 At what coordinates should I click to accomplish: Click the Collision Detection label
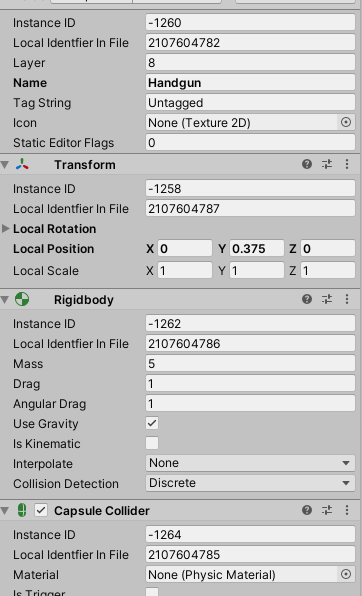point(66,483)
